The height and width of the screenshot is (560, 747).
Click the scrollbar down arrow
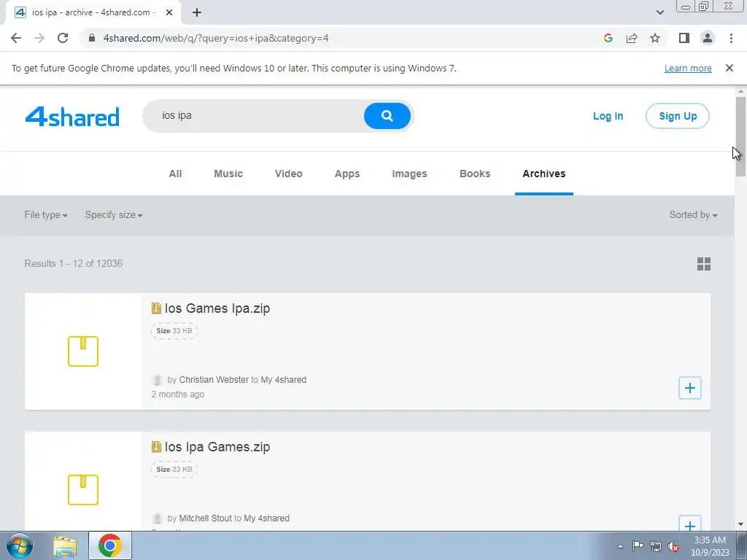[x=740, y=524]
